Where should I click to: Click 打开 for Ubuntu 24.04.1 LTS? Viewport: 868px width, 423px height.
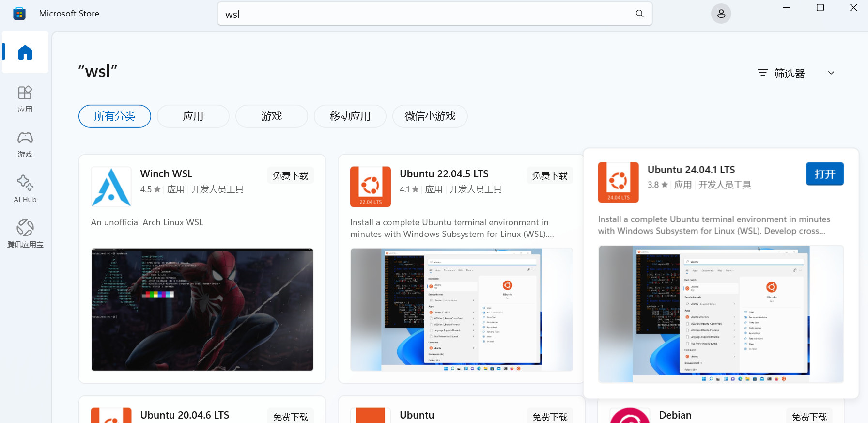[x=825, y=174]
